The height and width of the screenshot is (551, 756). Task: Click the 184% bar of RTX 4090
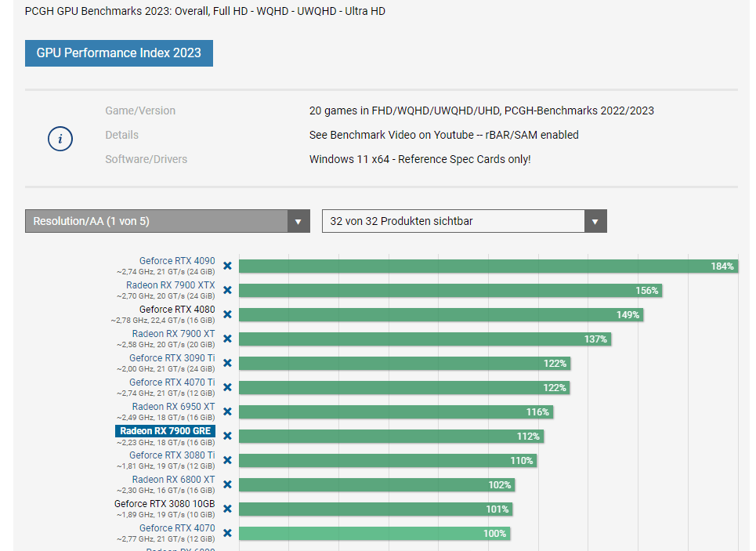tap(488, 266)
